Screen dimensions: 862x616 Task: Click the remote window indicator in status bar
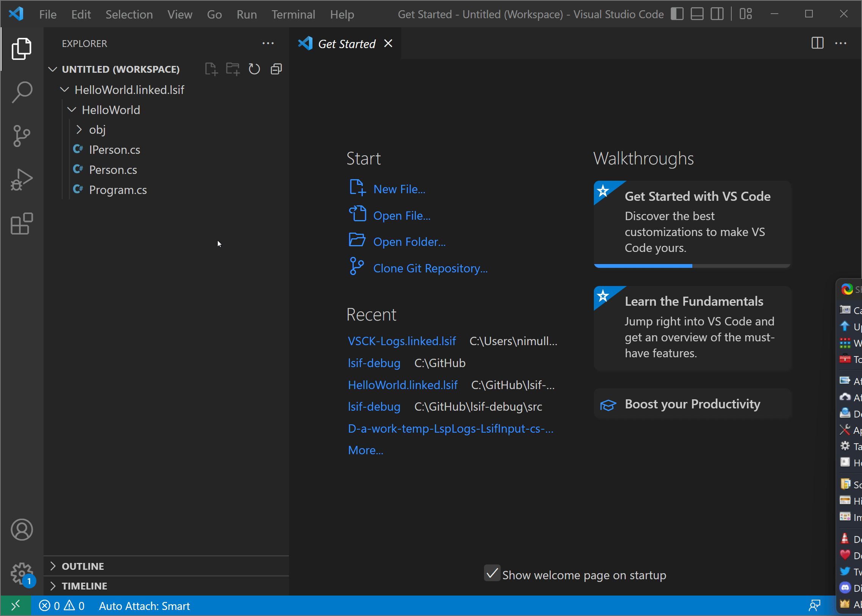point(16,606)
